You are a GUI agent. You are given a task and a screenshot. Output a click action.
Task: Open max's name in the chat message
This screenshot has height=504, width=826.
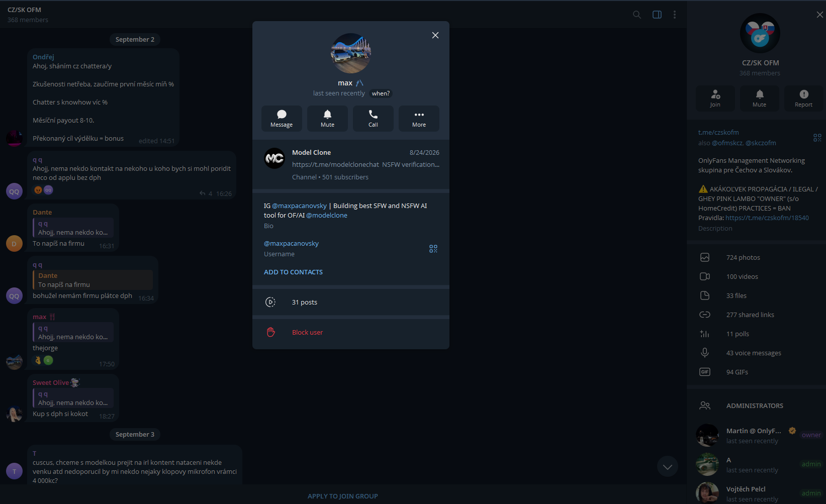pos(39,317)
